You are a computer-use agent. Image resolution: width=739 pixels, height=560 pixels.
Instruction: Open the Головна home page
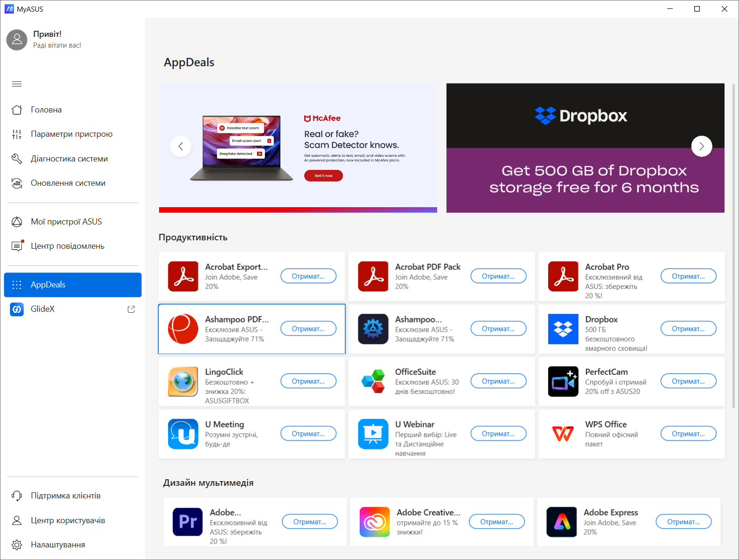tap(73, 110)
